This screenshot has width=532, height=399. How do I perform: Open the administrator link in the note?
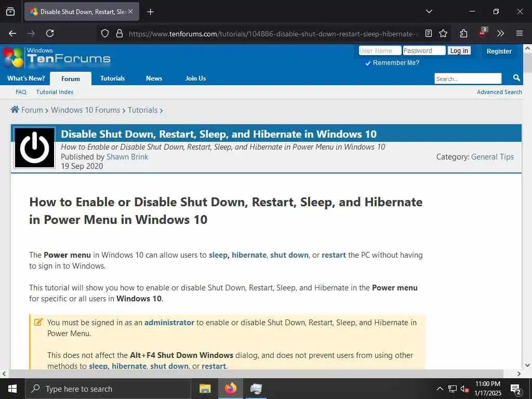pos(169,323)
